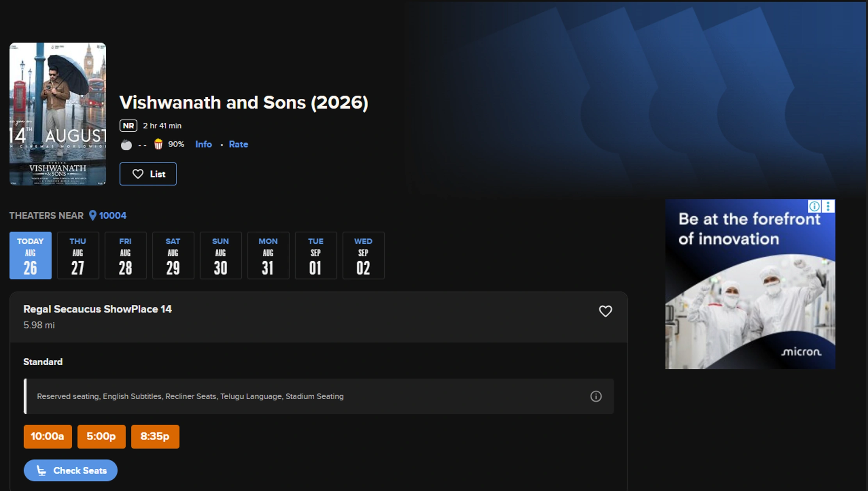The height and width of the screenshot is (491, 868).
Task: Click the popcorn audience score icon
Action: click(x=158, y=144)
